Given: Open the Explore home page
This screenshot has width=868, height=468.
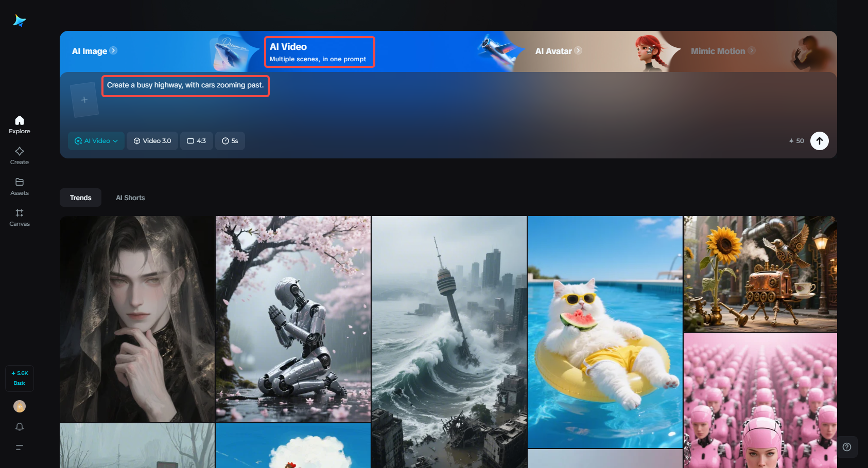Looking at the screenshot, I should (20, 125).
